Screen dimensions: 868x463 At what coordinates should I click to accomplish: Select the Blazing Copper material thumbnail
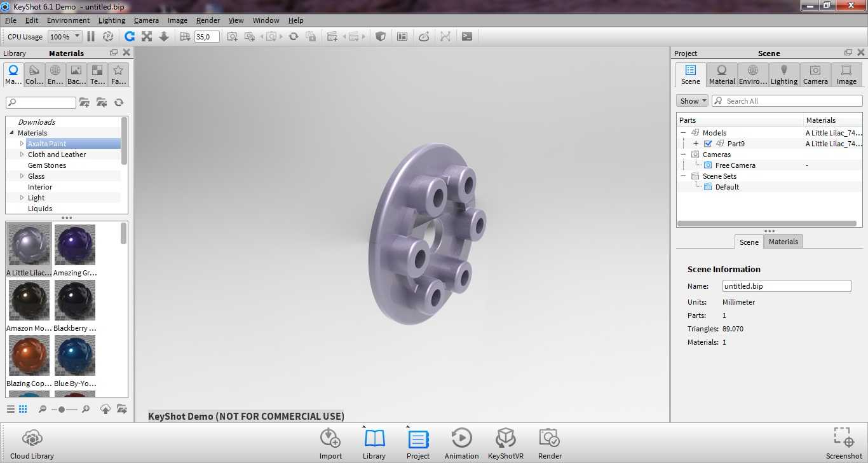[x=29, y=361]
